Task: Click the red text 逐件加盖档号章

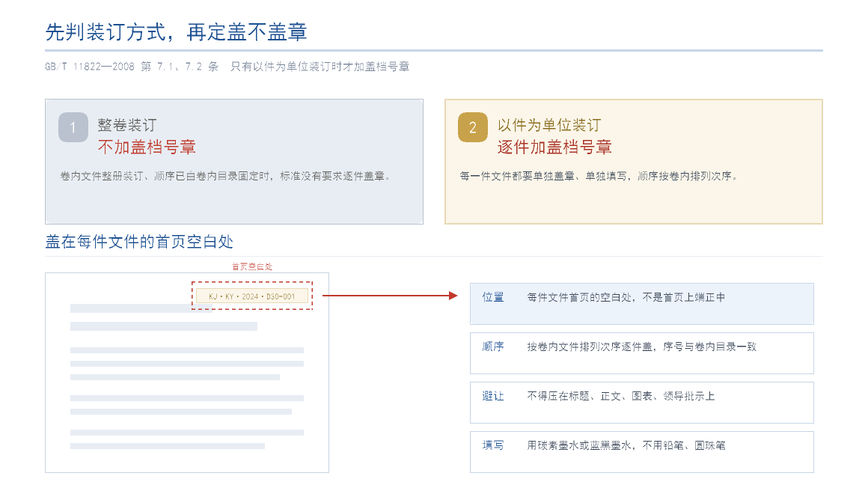Action: [554, 147]
